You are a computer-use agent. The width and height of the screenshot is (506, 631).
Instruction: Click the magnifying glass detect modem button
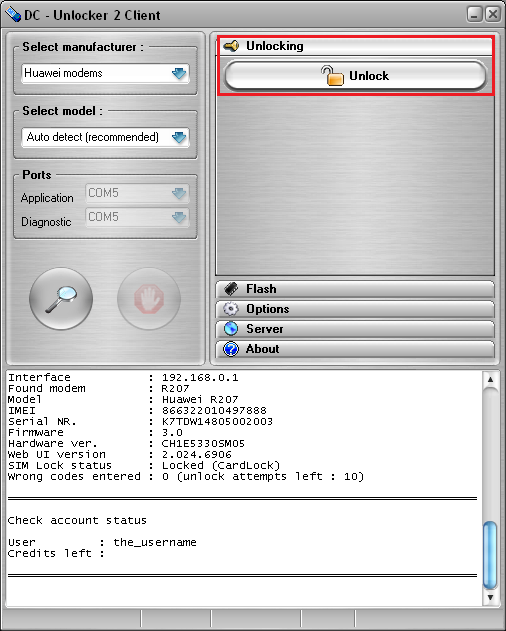(61, 299)
